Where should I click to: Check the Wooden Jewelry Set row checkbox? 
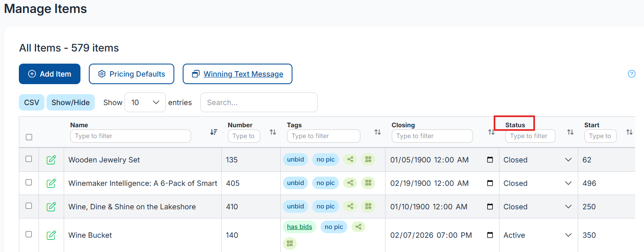(29, 159)
